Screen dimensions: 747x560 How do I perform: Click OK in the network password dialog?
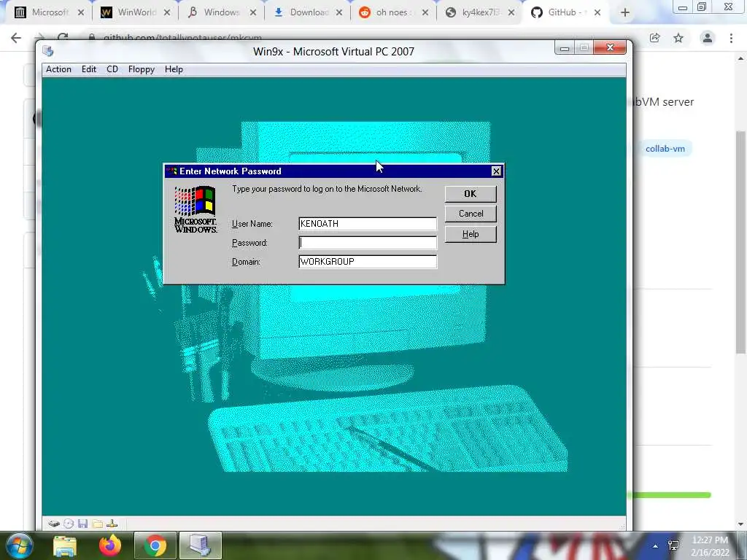tap(471, 193)
